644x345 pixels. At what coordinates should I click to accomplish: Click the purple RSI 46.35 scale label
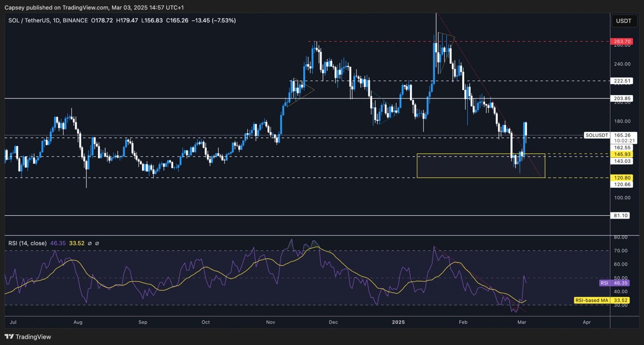(x=615, y=283)
